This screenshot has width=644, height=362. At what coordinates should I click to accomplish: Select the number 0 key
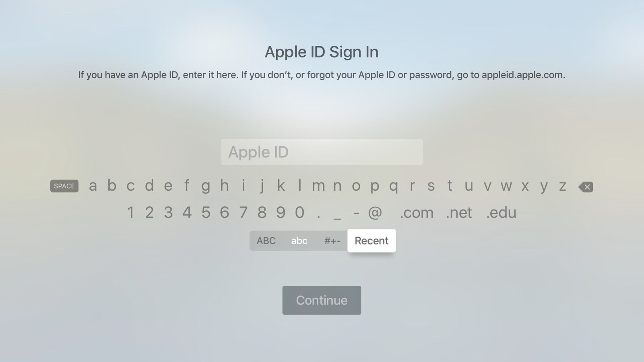pyautogui.click(x=299, y=212)
